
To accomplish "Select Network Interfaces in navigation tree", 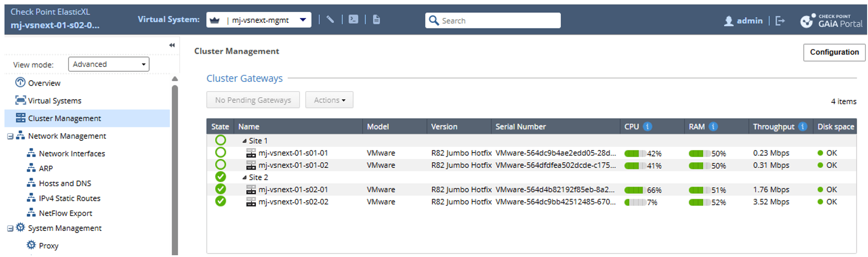I will [x=72, y=153].
